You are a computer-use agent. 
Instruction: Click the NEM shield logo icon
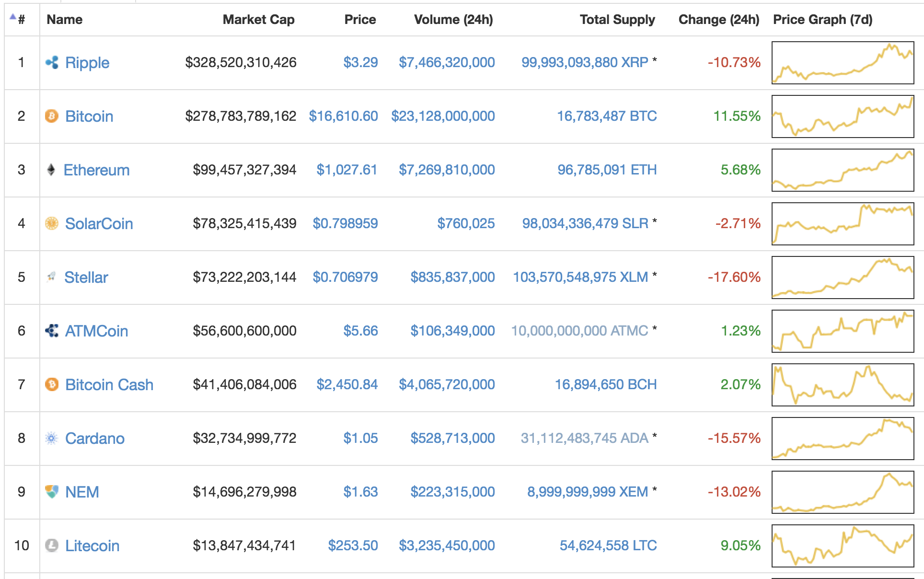click(52, 492)
